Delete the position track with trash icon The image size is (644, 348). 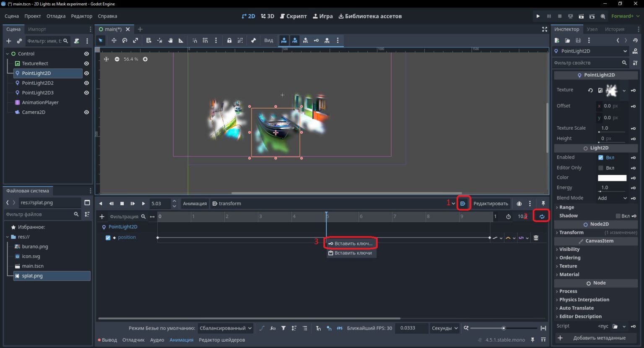coord(536,238)
